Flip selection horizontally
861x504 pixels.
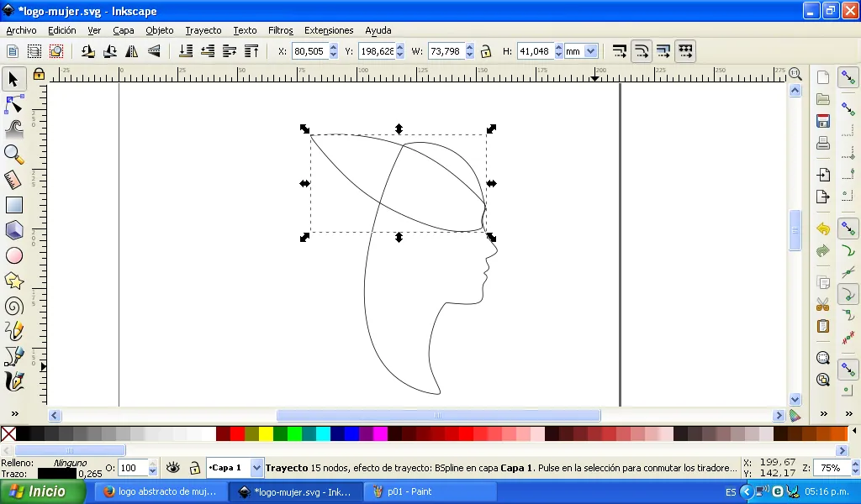[x=132, y=51]
